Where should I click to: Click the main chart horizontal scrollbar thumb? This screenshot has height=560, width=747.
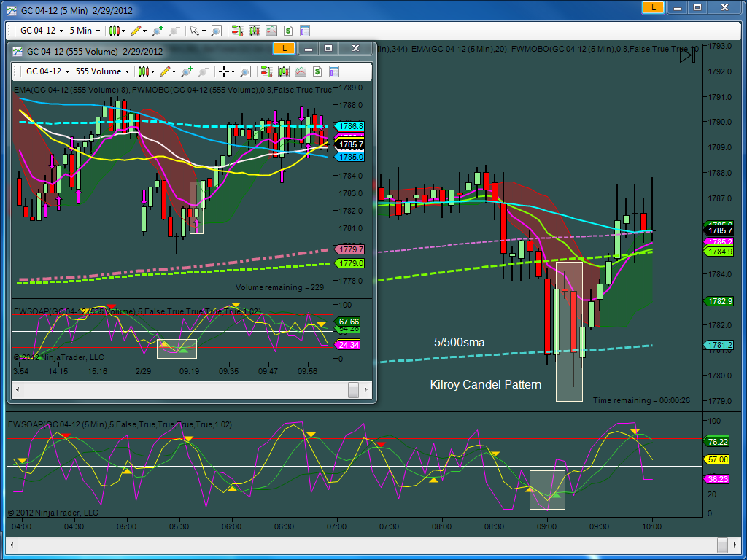[x=723, y=544]
